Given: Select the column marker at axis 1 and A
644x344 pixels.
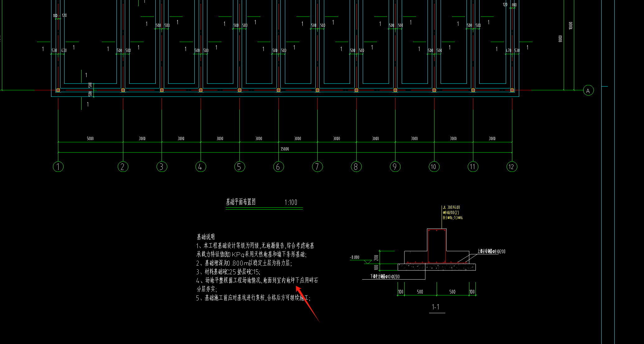Looking at the screenshot, I should (58, 90).
